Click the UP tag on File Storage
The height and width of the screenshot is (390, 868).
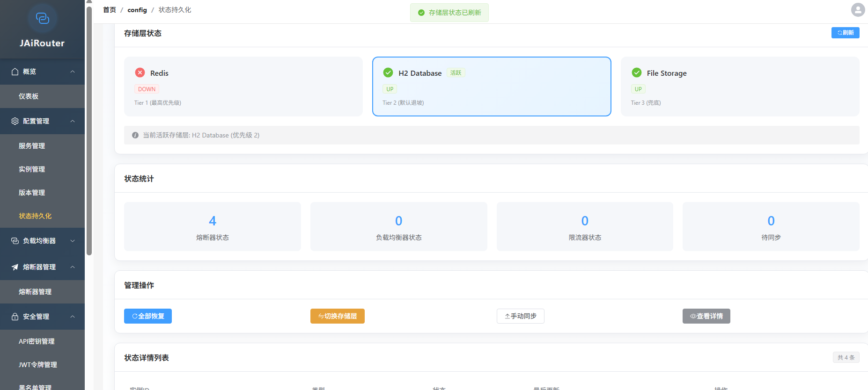(638, 89)
